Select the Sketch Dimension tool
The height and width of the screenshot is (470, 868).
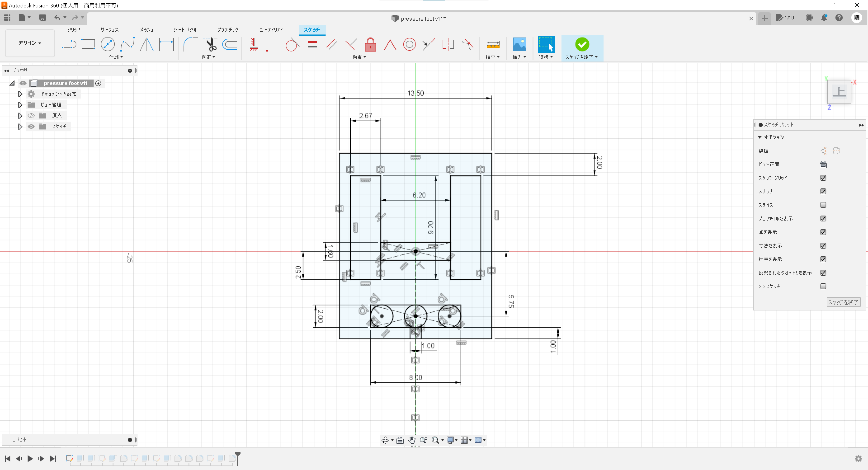(166, 44)
